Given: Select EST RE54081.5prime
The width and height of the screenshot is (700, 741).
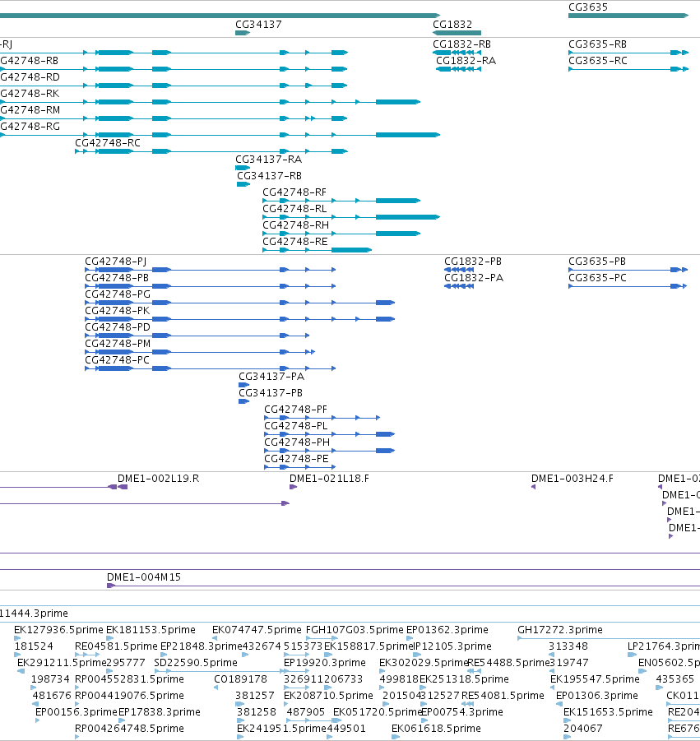Looking at the screenshot, I should (503, 696).
